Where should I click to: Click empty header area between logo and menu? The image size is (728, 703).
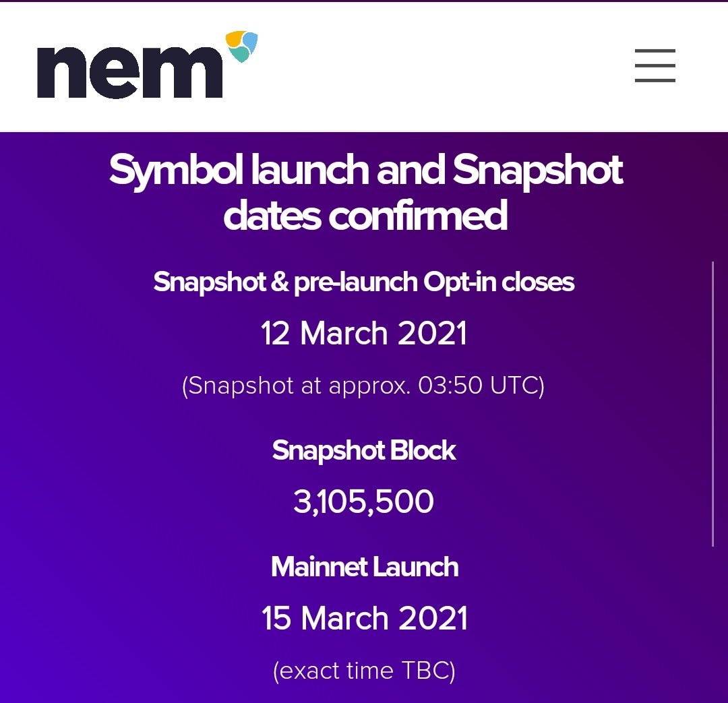point(438,66)
